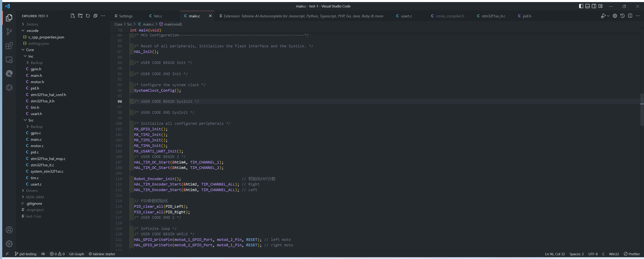Collapse the Core folder
This screenshot has height=259, width=644.
click(63, 50)
